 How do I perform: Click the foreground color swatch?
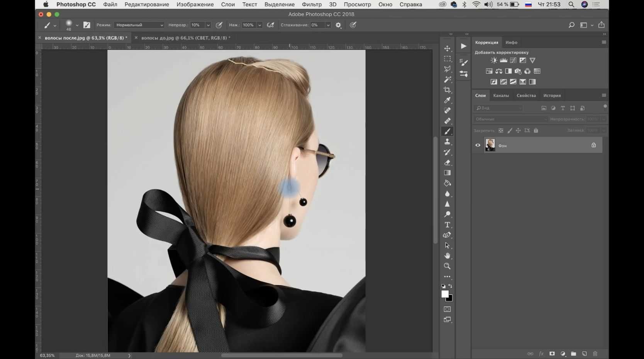[445, 294]
